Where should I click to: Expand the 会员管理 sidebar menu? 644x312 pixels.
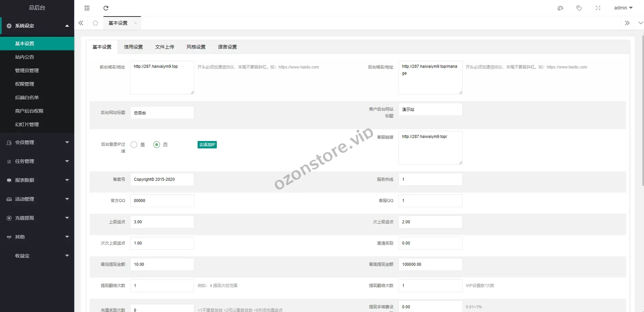37,142
